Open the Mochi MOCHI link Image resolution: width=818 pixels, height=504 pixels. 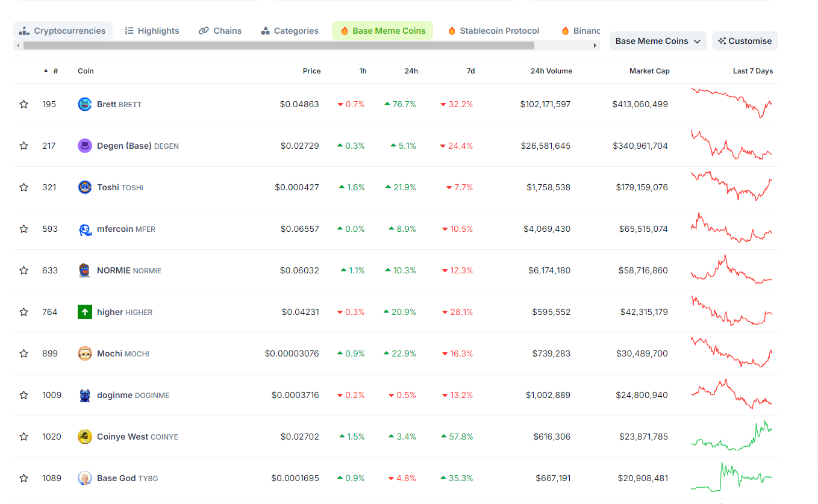tap(123, 353)
